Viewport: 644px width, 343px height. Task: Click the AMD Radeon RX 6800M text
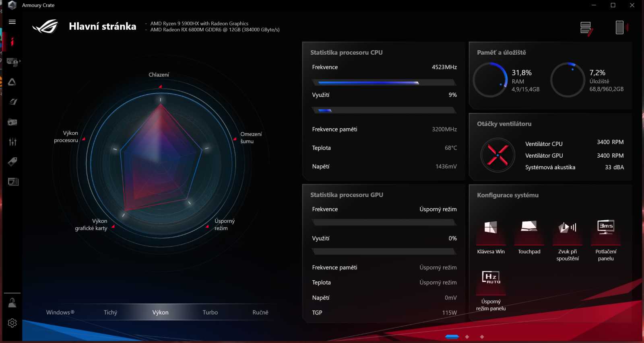pyautogui.click(x=215, y=30)
